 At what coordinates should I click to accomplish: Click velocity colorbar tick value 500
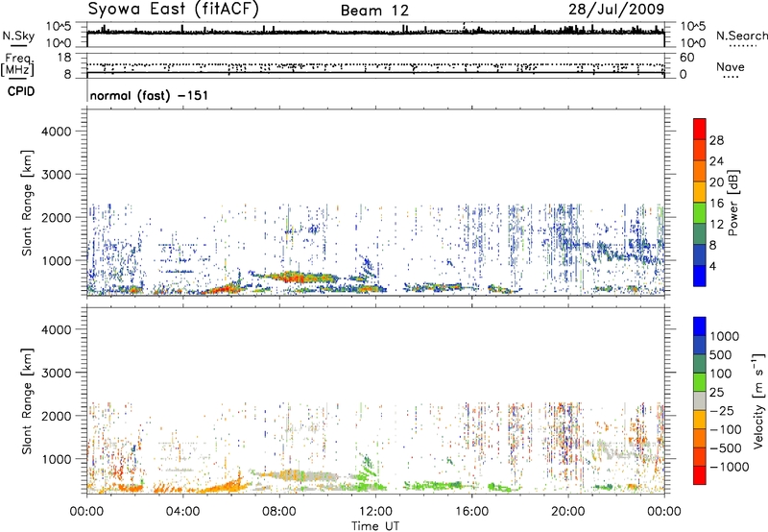720,354
